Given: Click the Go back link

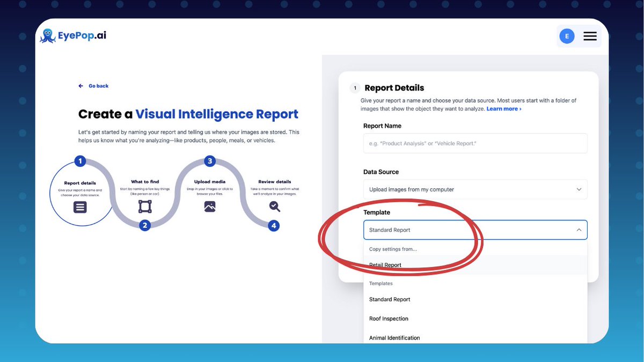Looking at the screenshot, I should 98,86.
